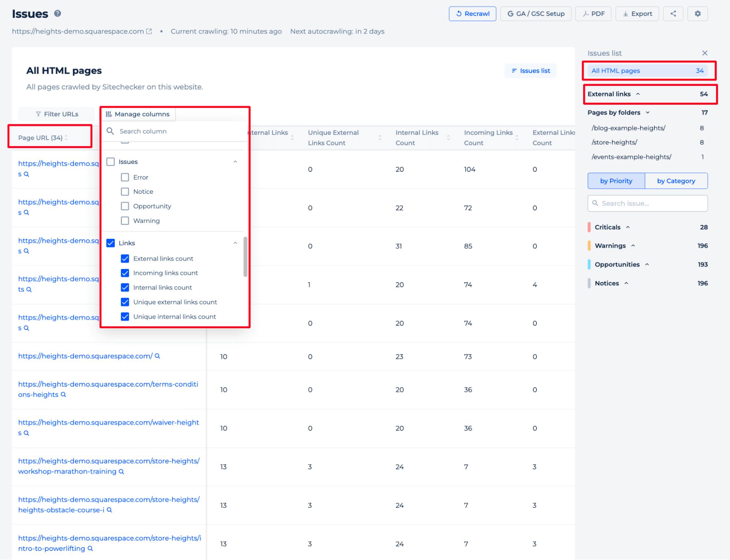The image size is (730, 560).
Task: Click search icon in Search issue field
Action: pyautogui.click(x=595, y=203)
